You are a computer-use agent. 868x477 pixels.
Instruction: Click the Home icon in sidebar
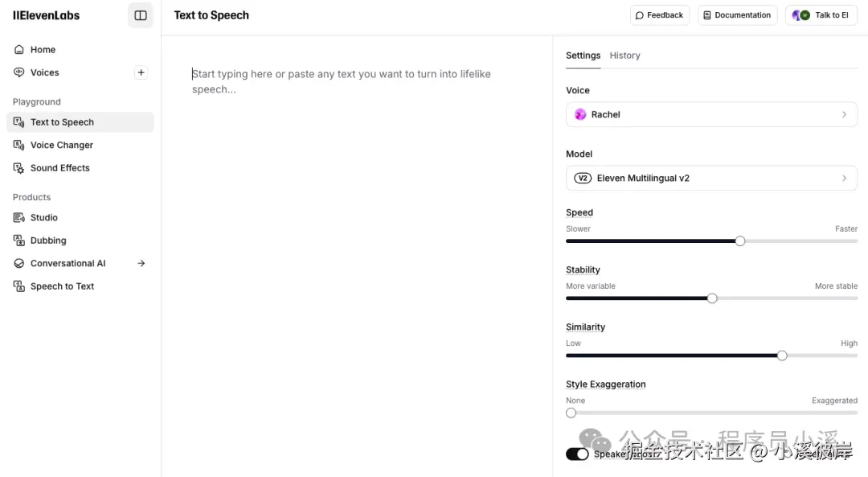click(x=19, y=50)
